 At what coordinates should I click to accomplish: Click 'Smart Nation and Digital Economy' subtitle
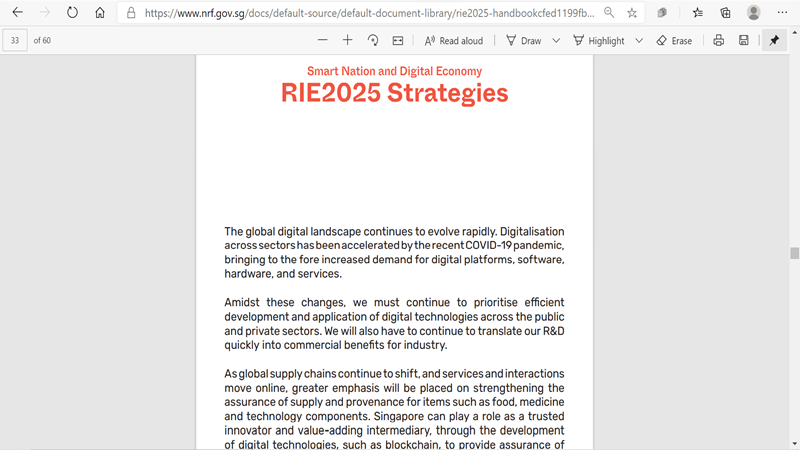click(394, 71)
